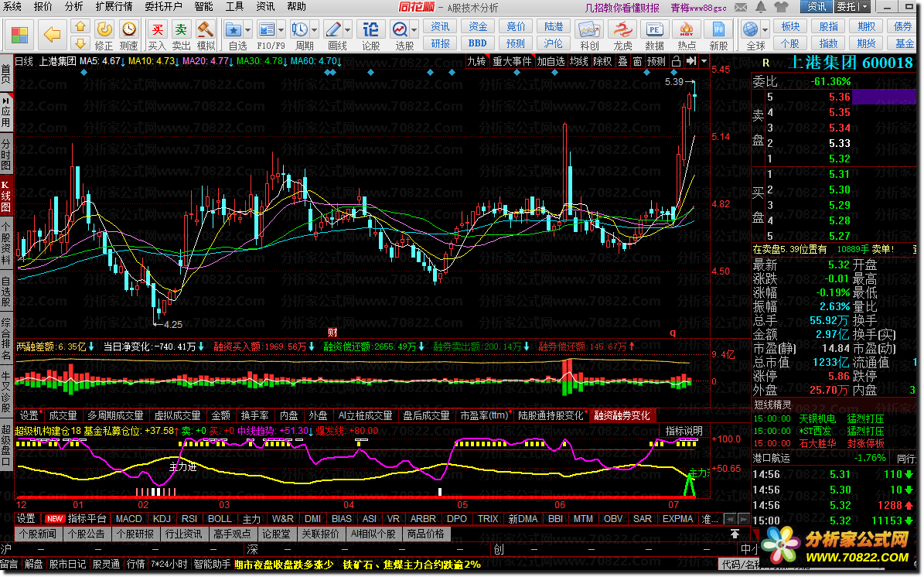Click the 期货 futures button

pos(866,43)
